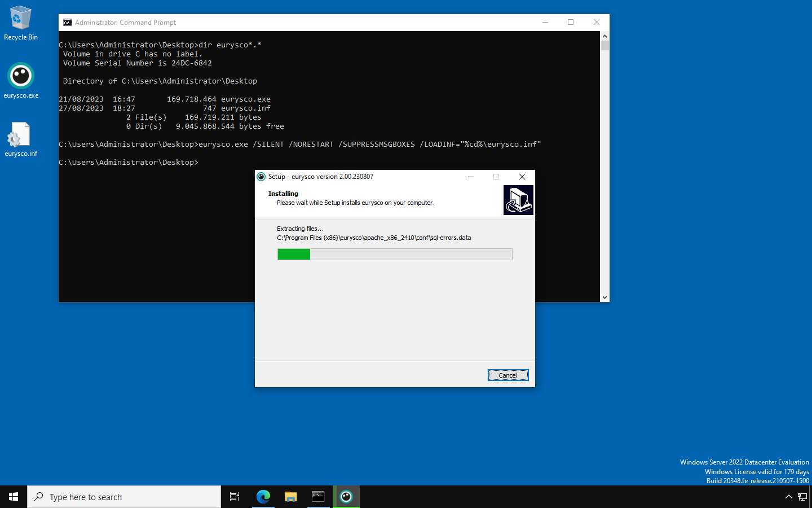Click the eurysco.exe row in dir listing
This screenshot has height=508, width=812.
(165, 99)
